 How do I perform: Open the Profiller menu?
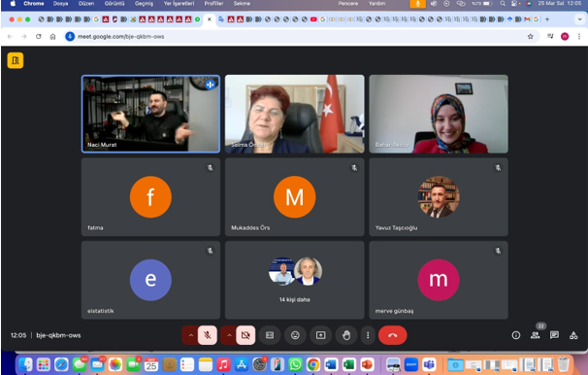click(213, 3)
